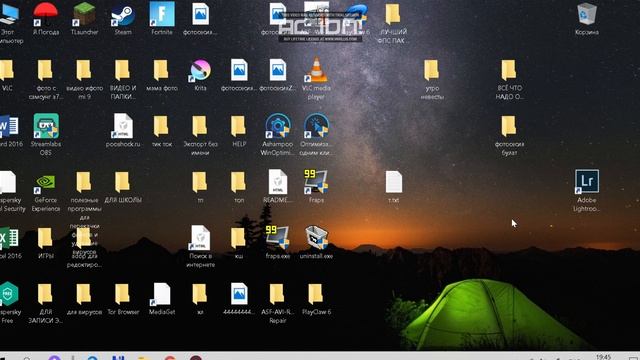
Task: Open the ВИДЕО И ПАПКИ folder
Action: point(123,71)
